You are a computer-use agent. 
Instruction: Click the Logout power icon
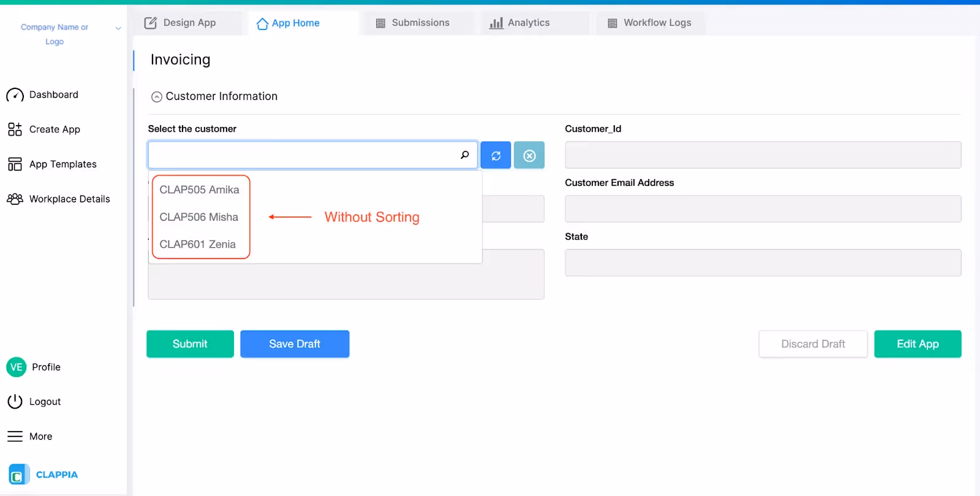pyautogui.click(x=15, y=402)
